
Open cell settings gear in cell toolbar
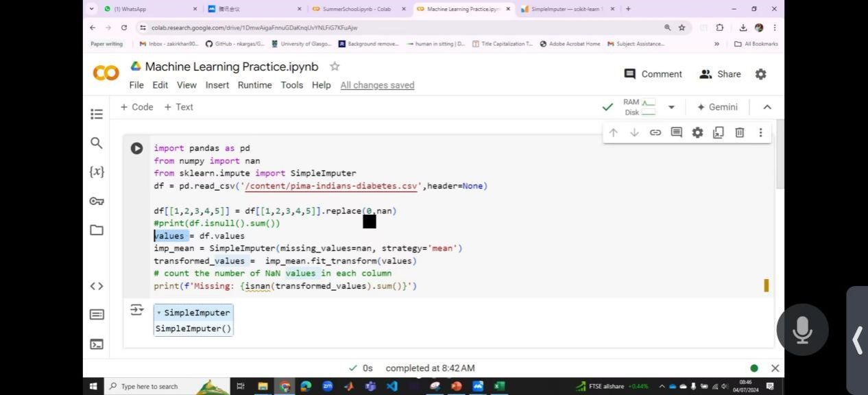(697, 132)
